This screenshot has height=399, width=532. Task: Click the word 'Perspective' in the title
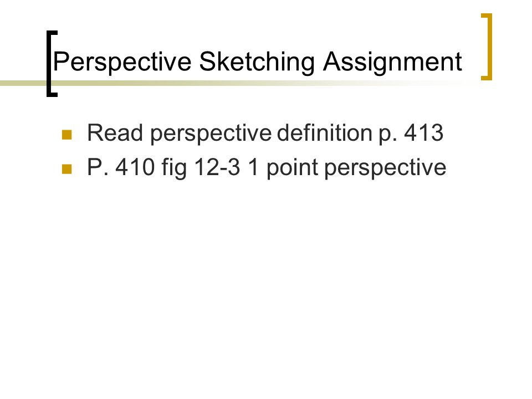click(x=122, y=62)
